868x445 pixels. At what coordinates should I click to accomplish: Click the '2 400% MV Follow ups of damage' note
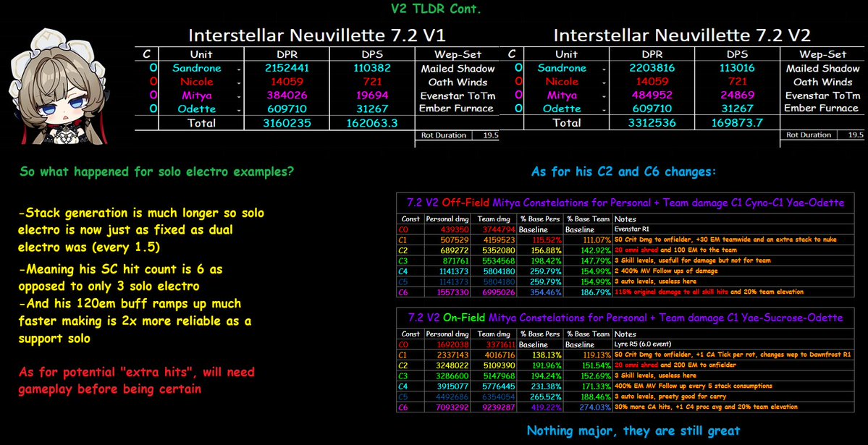[x=666, y=271]
